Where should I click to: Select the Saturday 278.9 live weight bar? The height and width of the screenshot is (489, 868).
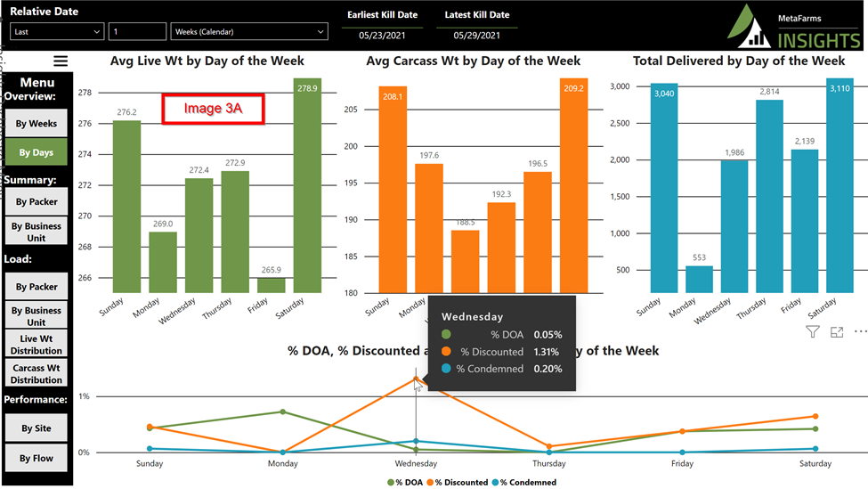pyautogui.click(x=307, y=185)
